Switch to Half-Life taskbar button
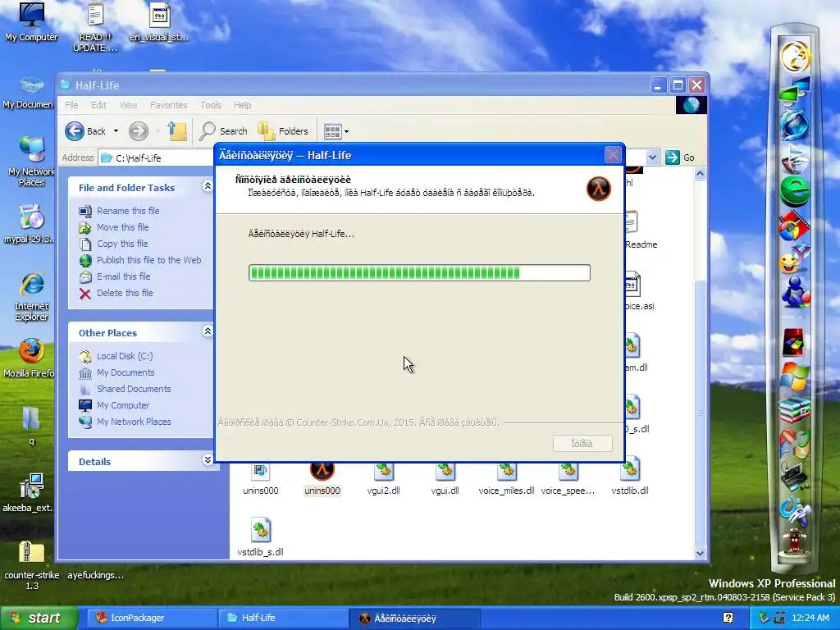 [282, 618]
